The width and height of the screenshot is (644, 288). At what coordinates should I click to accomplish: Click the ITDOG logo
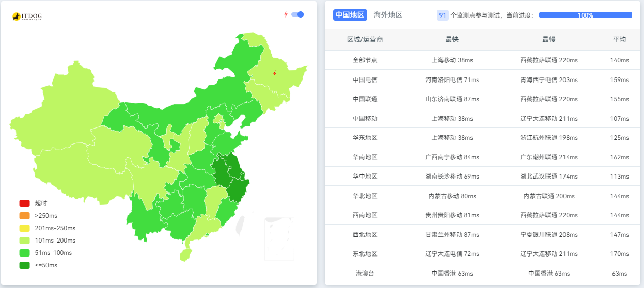(27, 17)
